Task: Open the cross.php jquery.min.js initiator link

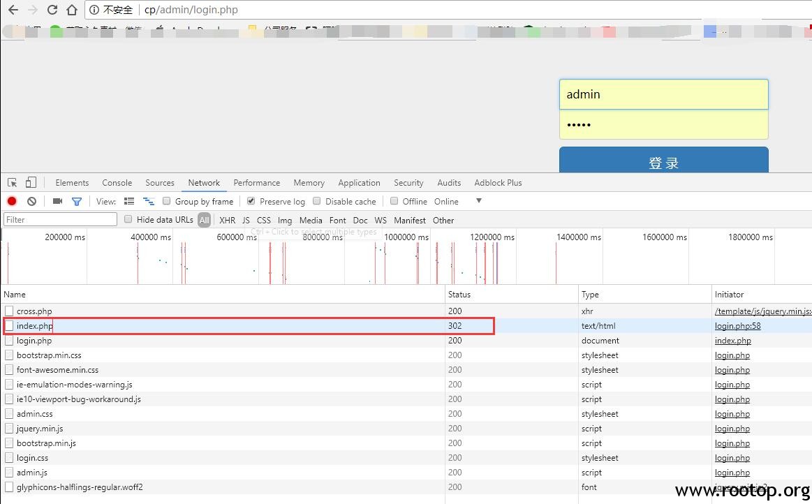Action: tap(763, 311)
